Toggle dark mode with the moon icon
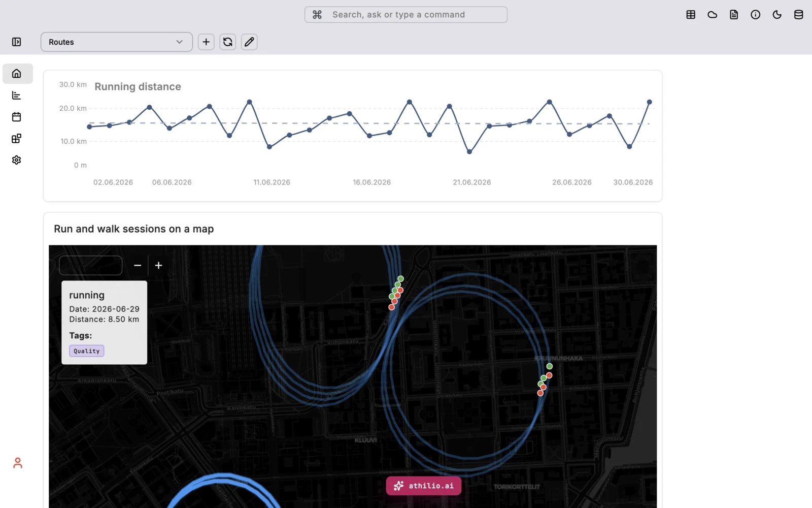This screenshot has height=508, width=812. click(777, 15)
